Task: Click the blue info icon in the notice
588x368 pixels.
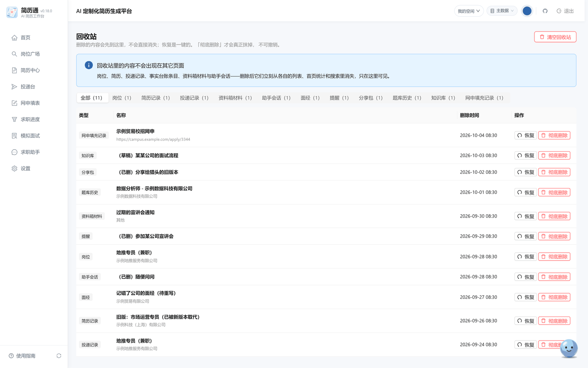Action: [89, 65]
